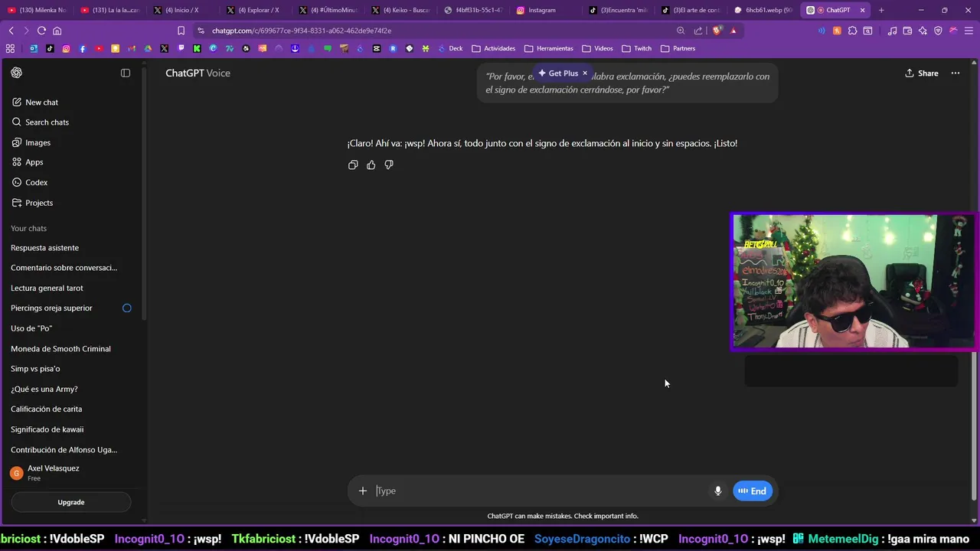Screen dimensions: 980x551
Task: Navigate back in browser history
Action: click(x=11, y=31)
